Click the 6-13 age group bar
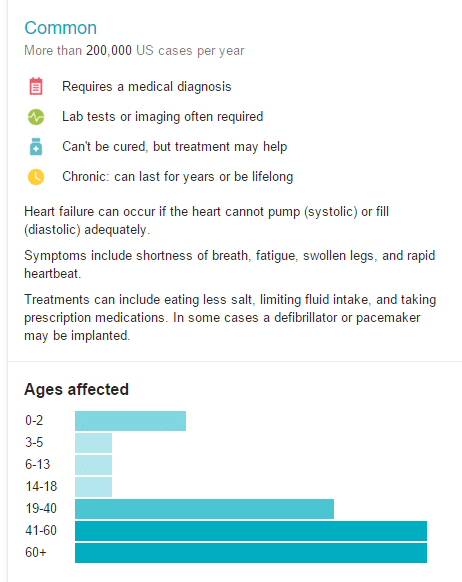The image size is (462, 582). pos(93,465)
